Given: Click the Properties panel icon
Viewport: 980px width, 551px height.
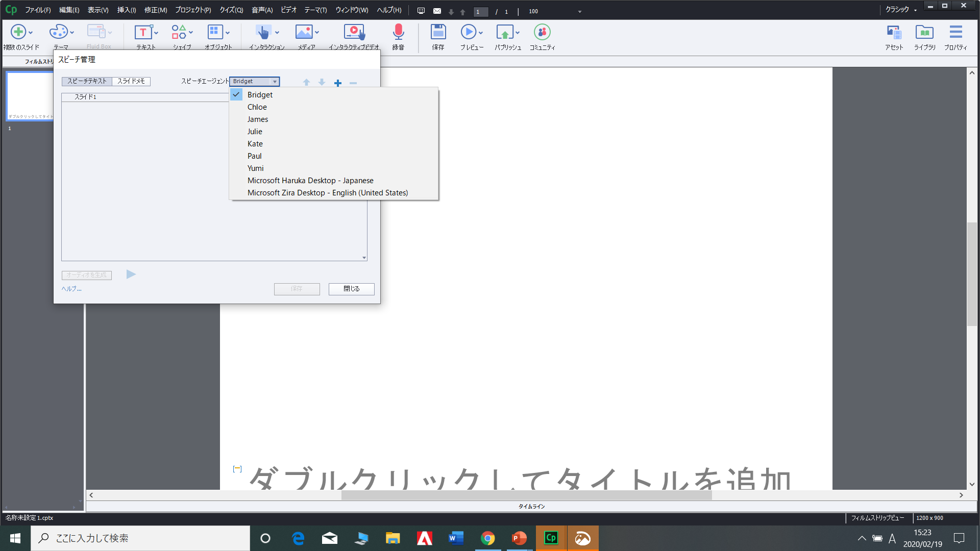Looking at the screenshot, I should (x=955, y=33).
